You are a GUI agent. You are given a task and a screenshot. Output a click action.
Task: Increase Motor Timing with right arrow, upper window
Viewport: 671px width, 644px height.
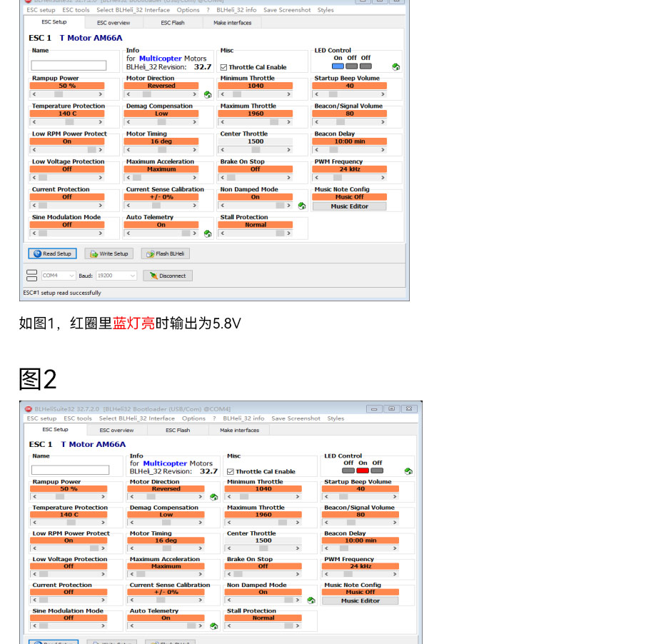point(195,150)
